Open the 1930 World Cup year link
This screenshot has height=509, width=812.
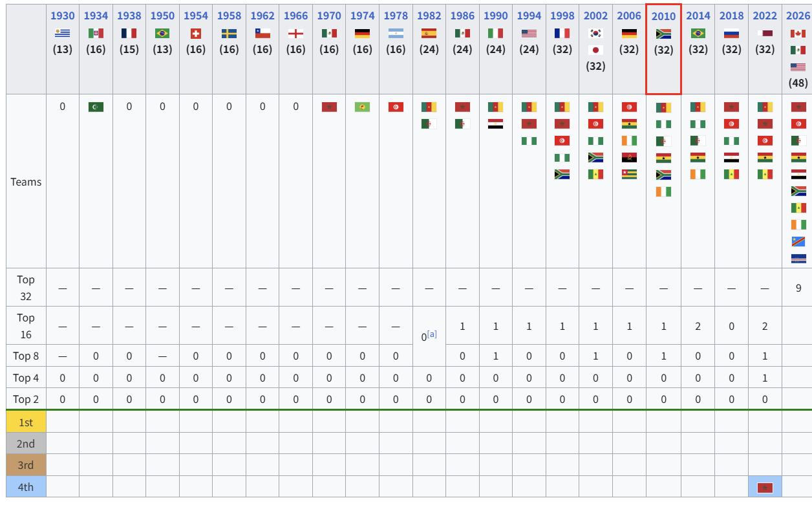pyautogui.click(x=63, y=16)
